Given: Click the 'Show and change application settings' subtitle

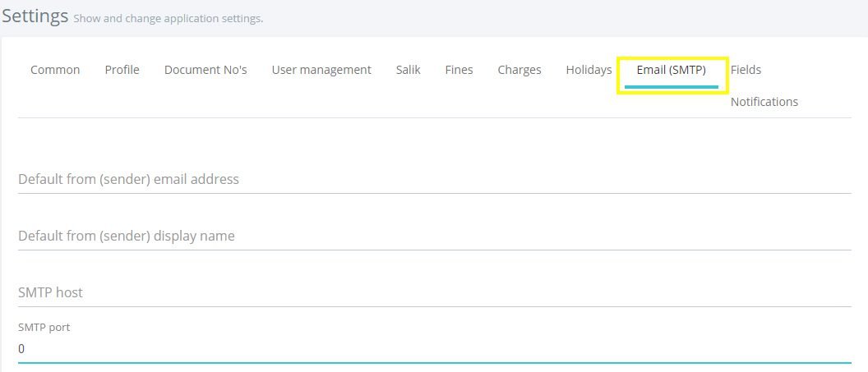Looking at the screenshot, I should 168,19.
